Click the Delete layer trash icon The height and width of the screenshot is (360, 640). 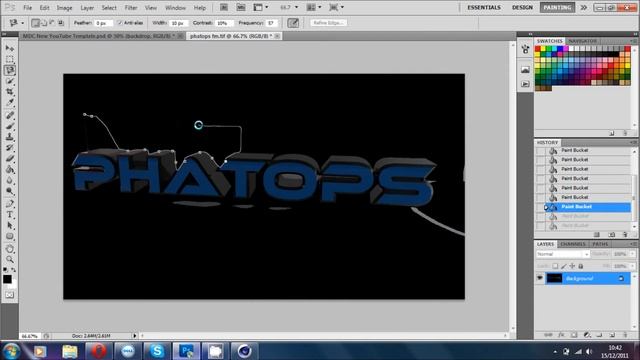coord(625,335)
